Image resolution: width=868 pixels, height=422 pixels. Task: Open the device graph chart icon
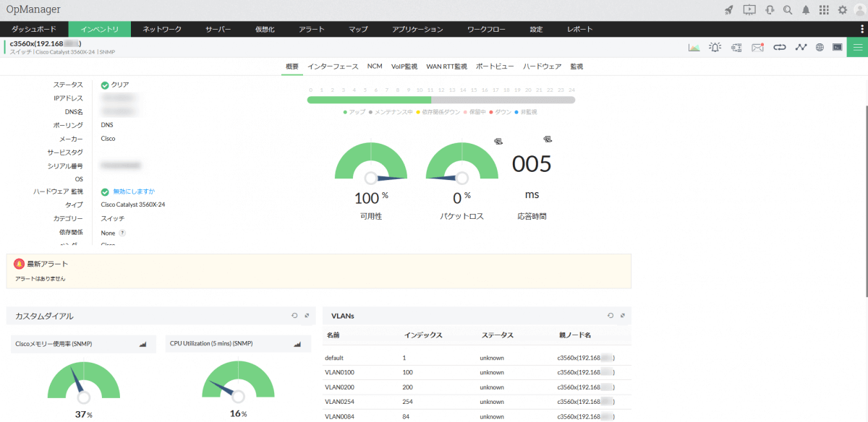[x=694, y=48]
